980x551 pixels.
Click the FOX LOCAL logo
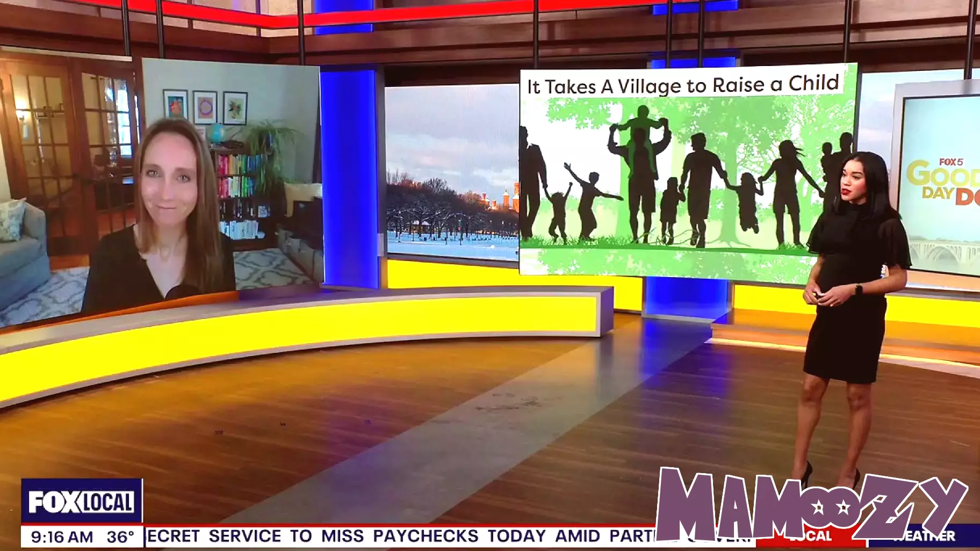tap(82, 502)
